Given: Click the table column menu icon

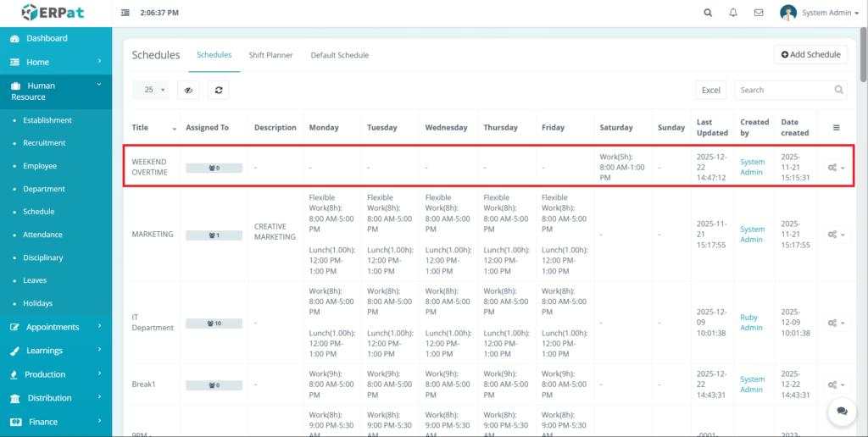Looking at the screenshot, I should point(836,128).
